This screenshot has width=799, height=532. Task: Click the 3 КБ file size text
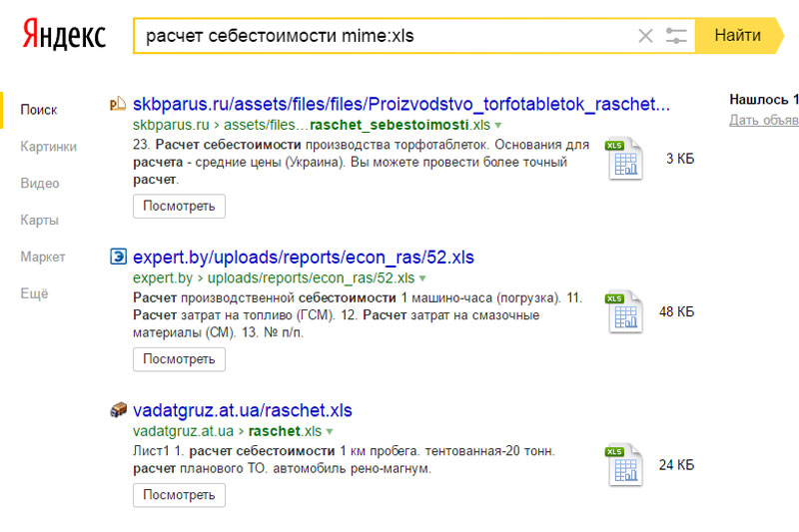tap(680, 159)
